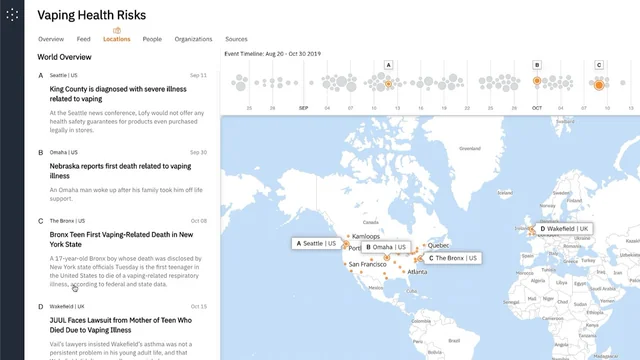Open the Feed tab
The image size is (640, 360).
(x=83, y=39)
